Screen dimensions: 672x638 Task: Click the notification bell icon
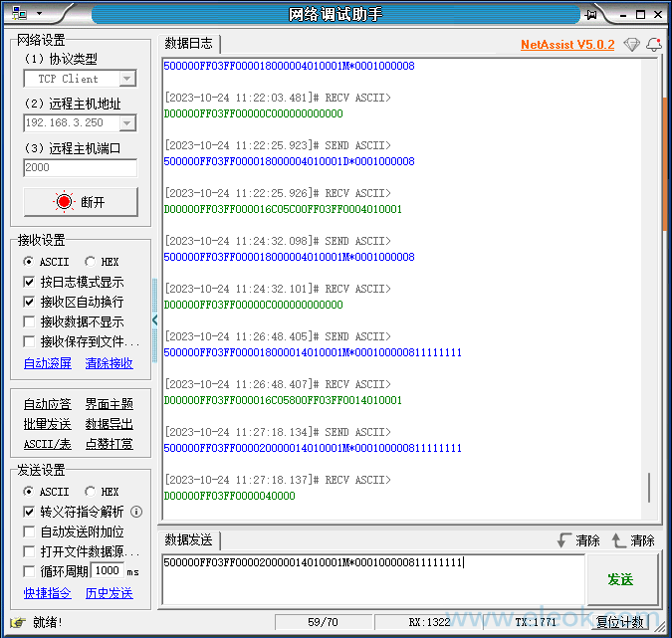(654, 45)
